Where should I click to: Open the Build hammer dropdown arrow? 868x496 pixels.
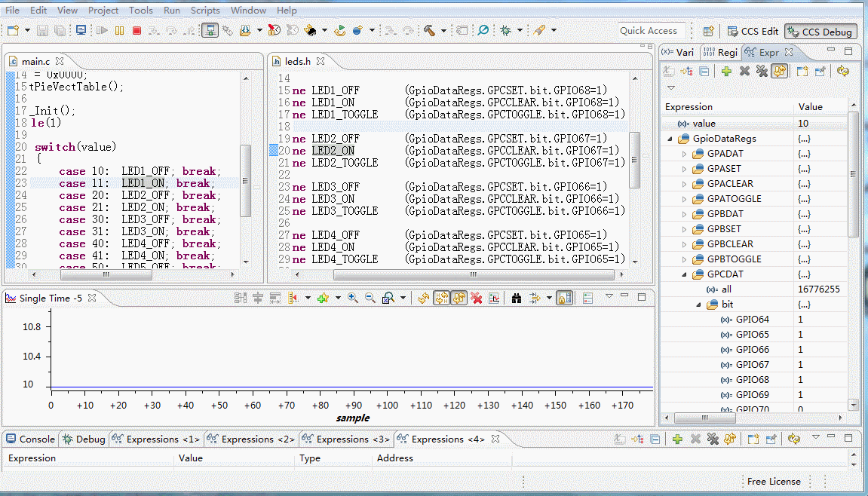click(x=443, y=30)
